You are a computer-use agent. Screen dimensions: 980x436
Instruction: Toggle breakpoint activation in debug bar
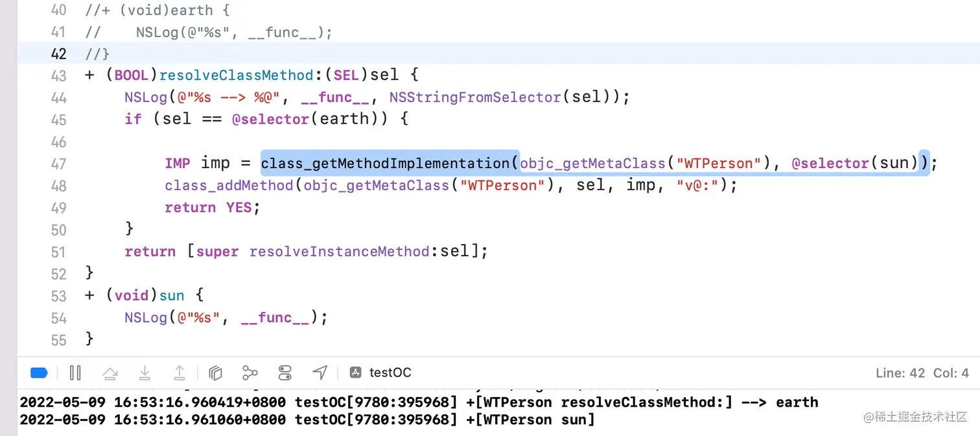coord(39,372)
